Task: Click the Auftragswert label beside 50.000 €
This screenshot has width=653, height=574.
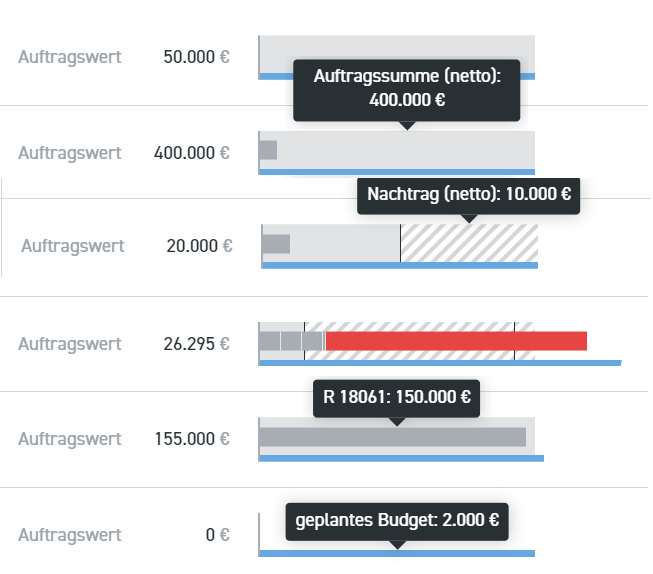Action: click(70, 57)
